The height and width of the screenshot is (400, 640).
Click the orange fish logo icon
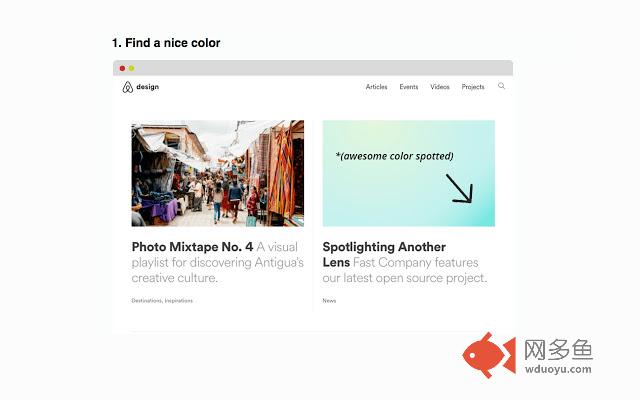click(x=489, y=357)
